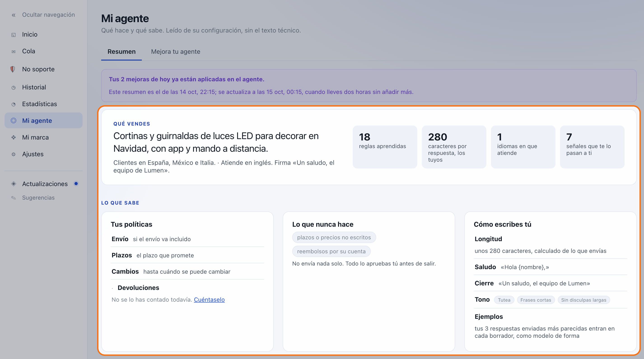Click the Ajustes gear icon
644x359 pixels.
14,154
